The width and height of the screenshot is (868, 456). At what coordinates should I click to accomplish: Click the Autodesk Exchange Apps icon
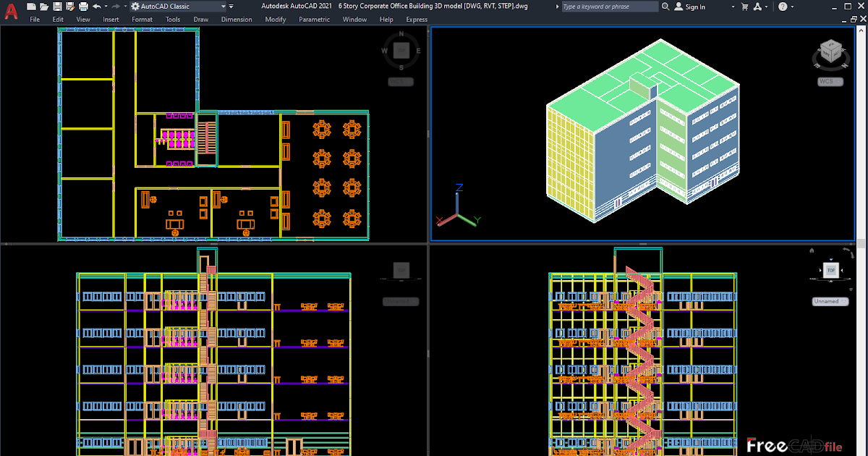click(x=758, y=6)
